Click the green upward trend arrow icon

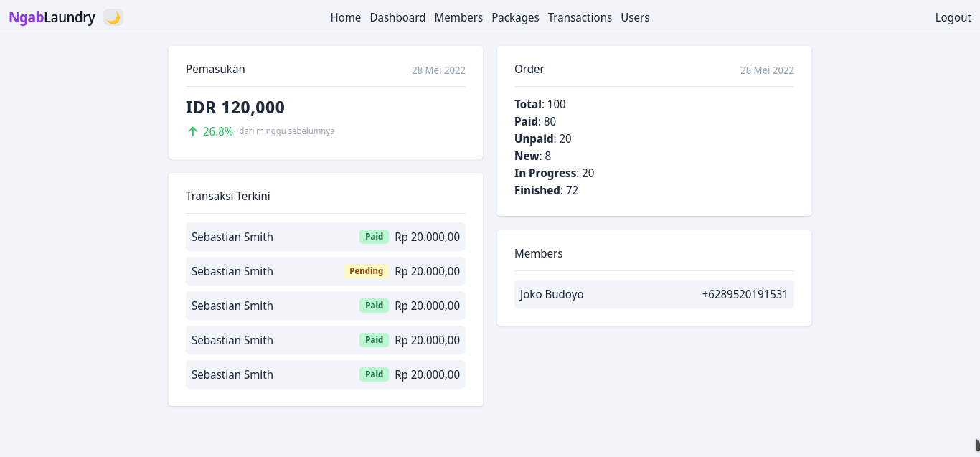tap(192, 131)
